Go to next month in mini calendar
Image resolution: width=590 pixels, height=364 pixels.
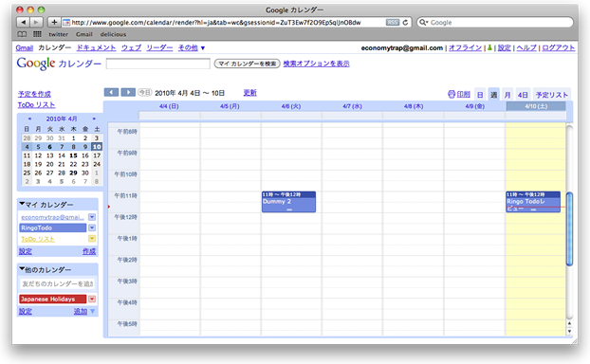[94, 118]
